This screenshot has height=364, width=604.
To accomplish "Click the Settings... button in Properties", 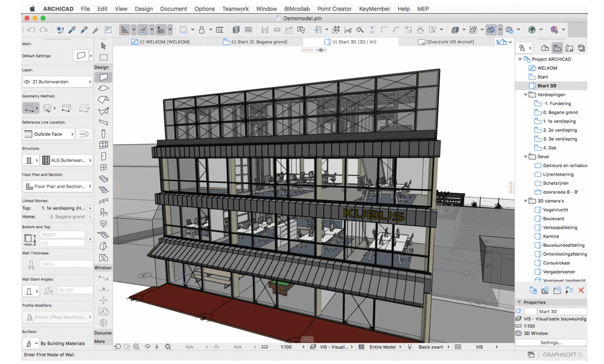I will (x=551, y=343).
